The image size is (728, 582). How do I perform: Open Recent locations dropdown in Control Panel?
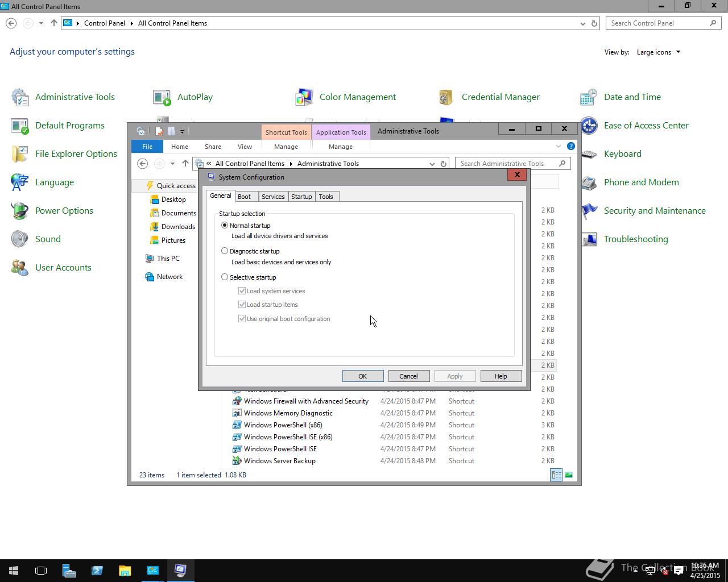(x=41, y=23)
